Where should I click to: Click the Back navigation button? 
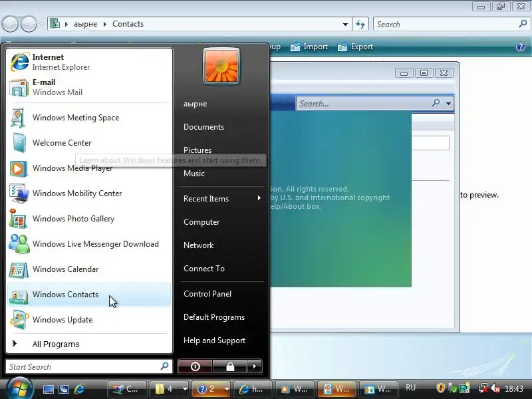point(10,24)
